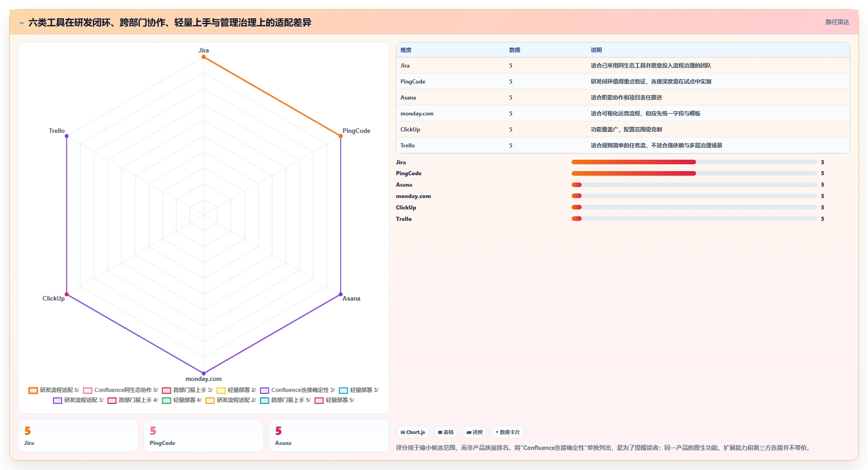
Task: Click the PingCode data point on radar
Action: point(341,136)
